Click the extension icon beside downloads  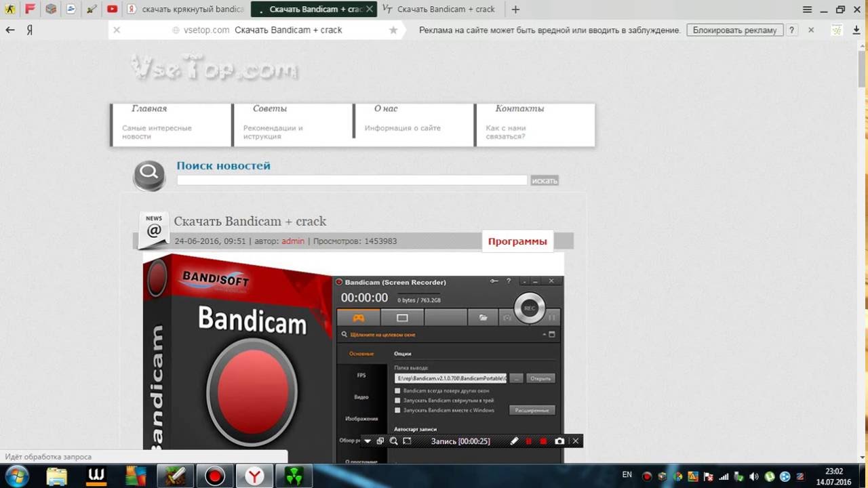click(x=837, y=30)
